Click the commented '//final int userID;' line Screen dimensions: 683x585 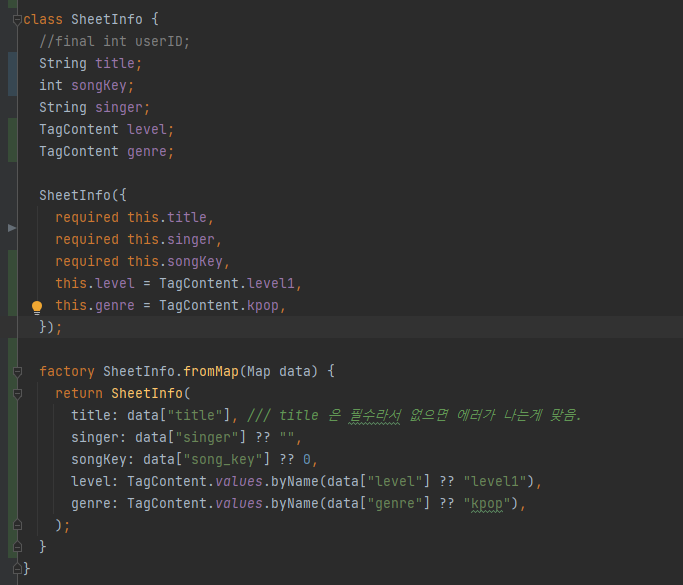coord(115,41)
